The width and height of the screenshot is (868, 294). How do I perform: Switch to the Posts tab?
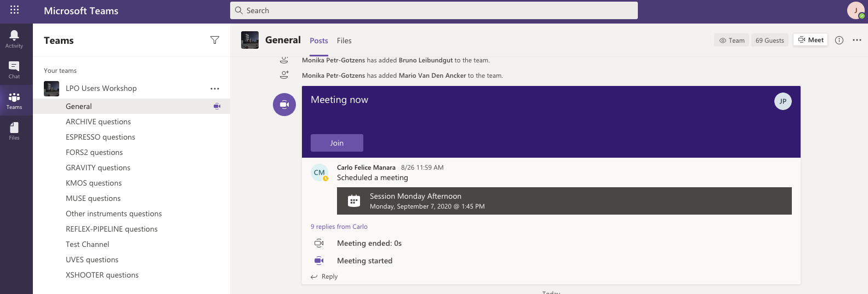(319, 41)
